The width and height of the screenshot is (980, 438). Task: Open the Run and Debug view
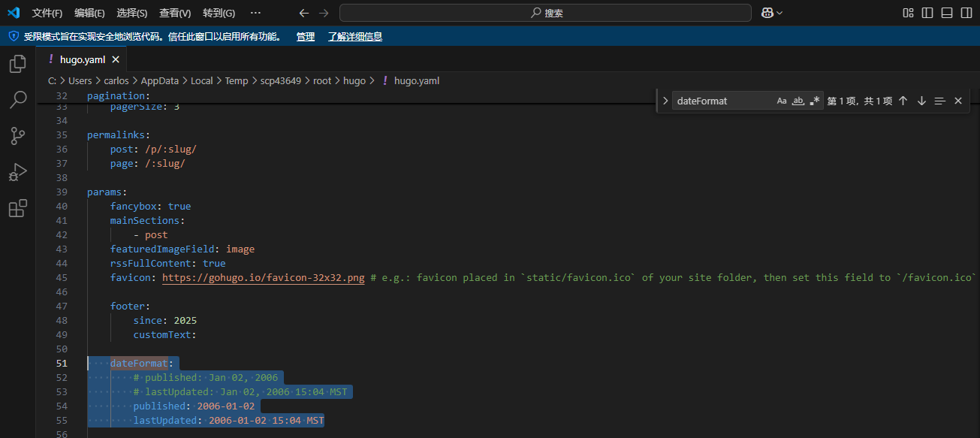coord(17,172)
